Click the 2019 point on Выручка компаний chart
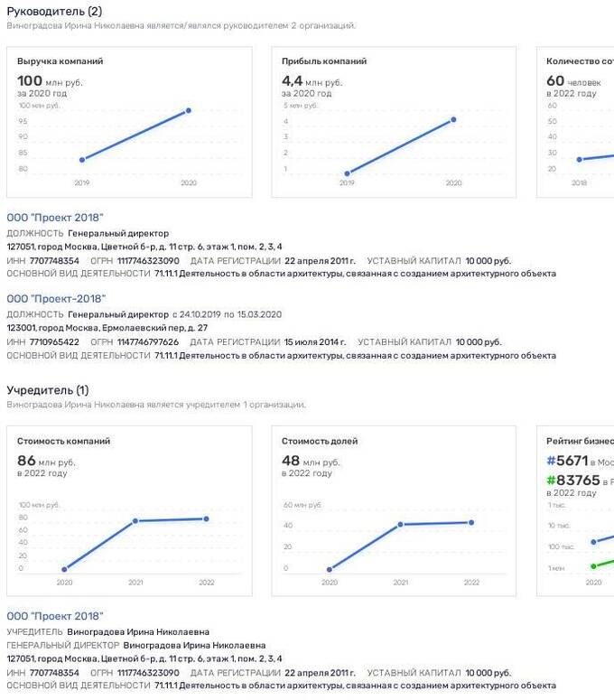614x700 pixels. click(82, 160)
